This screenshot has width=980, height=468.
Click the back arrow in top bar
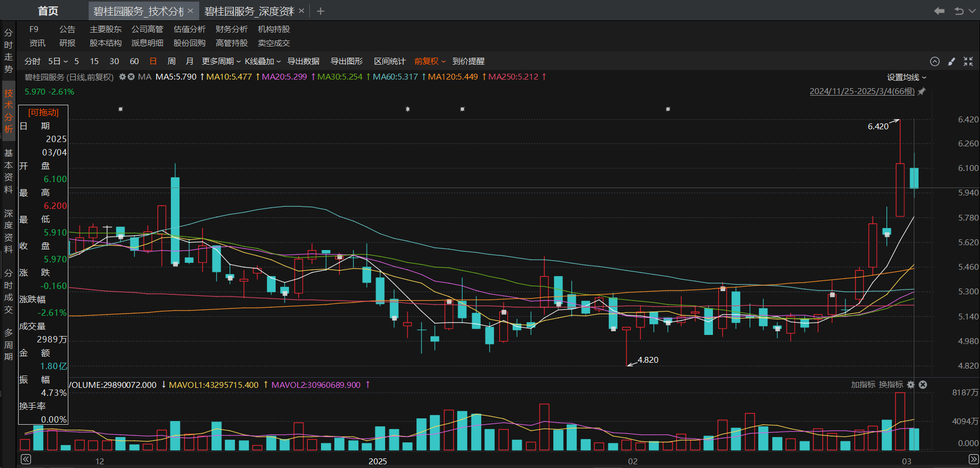(x=939, y=11)
